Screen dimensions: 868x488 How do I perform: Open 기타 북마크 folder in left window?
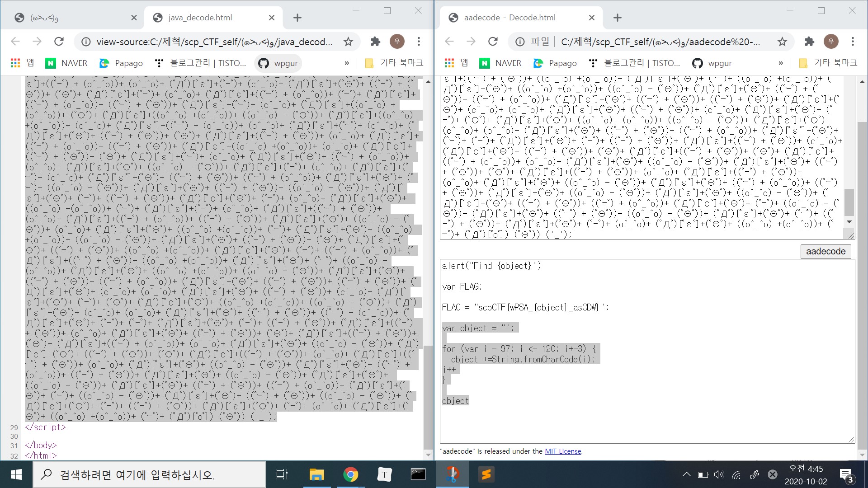tap(394, 63)
